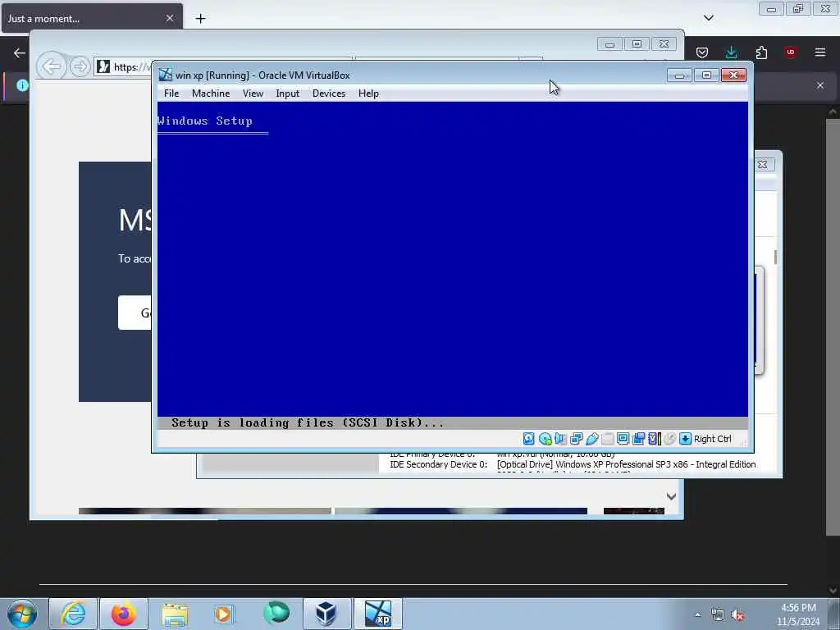840x630 pixels.
Task: Click the Internet Explorer address bar
Action: point(125,67)
